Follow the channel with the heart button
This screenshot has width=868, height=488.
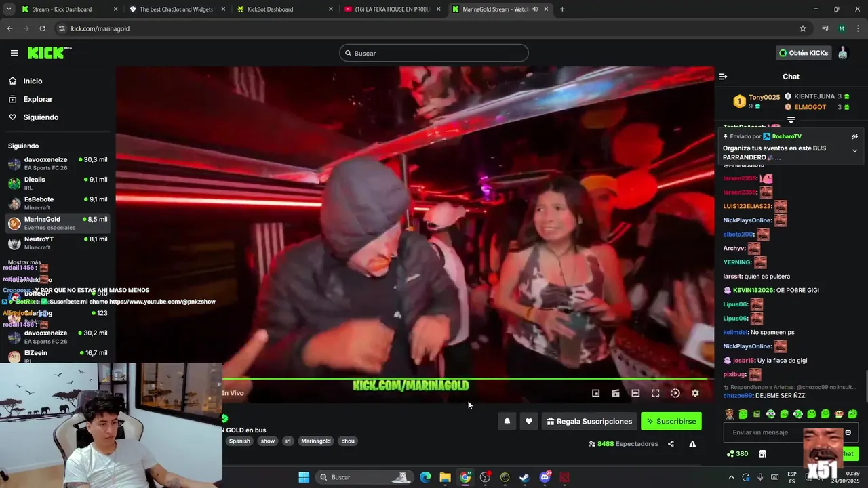coord(528,421)
